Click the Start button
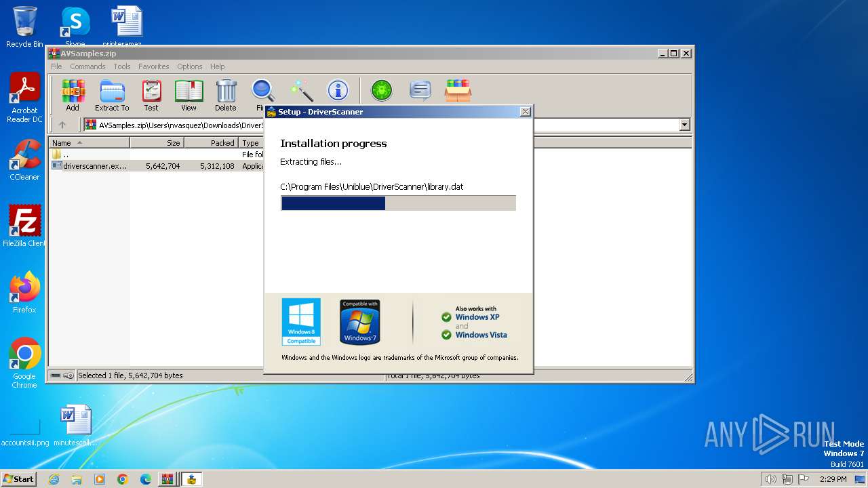The width and height of the screenshot is (868, 488). [x=19, y=479]
